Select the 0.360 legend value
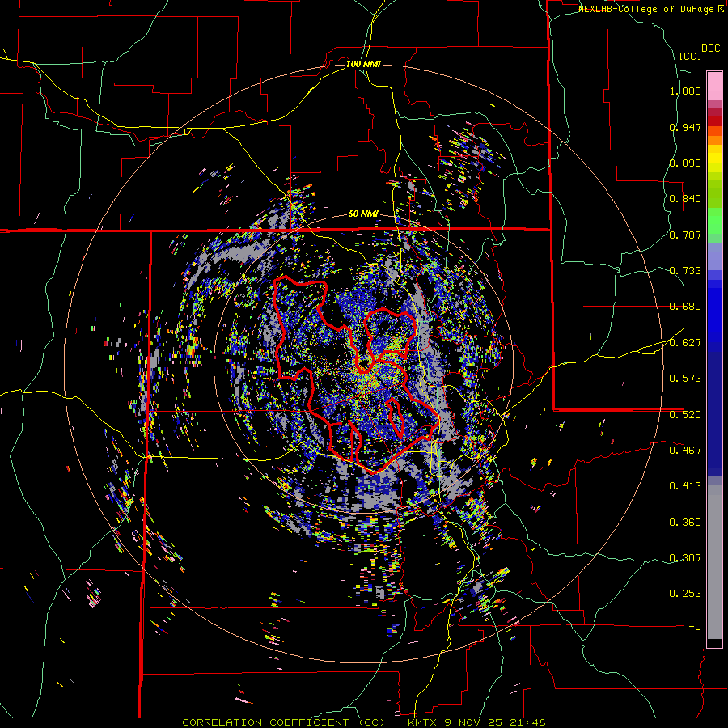 click(x=685, y=523)
